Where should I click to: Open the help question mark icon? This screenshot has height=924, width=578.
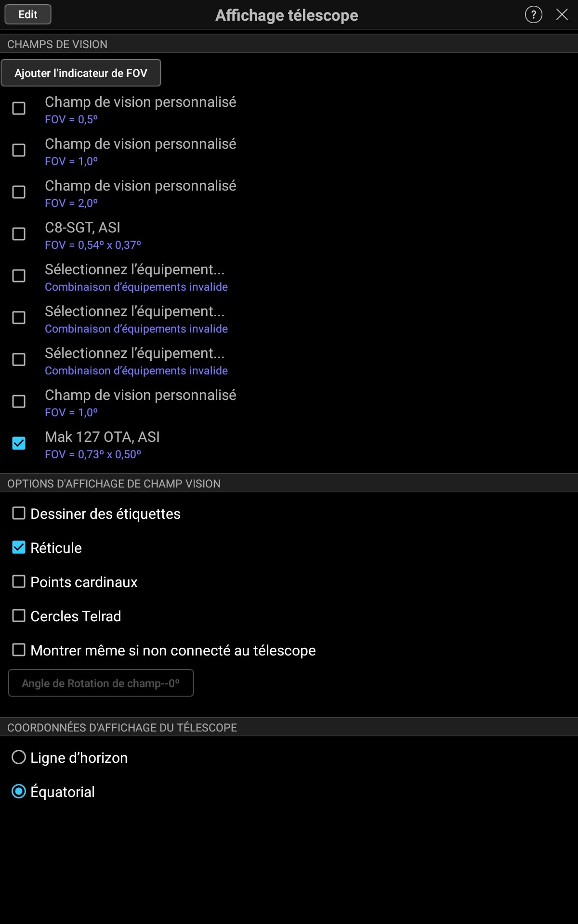(x=533, y=15)
